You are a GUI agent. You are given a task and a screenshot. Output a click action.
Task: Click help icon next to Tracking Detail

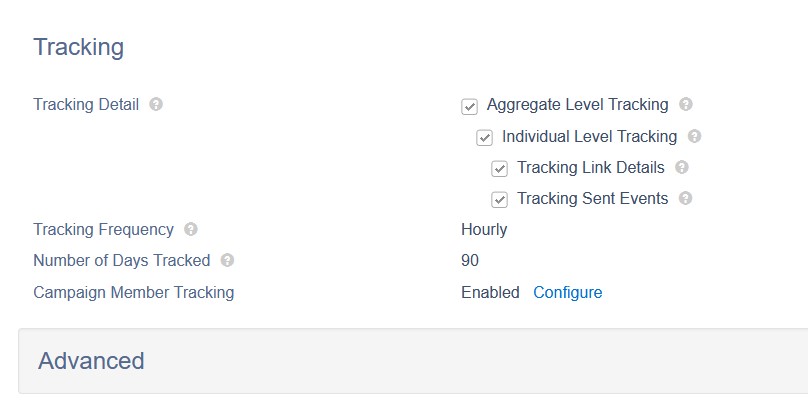pos(156,104)
